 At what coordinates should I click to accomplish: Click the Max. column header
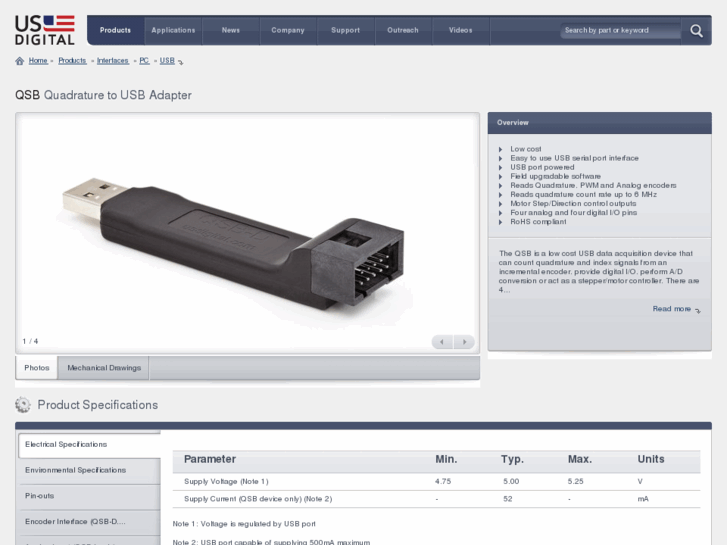[580, 459]
